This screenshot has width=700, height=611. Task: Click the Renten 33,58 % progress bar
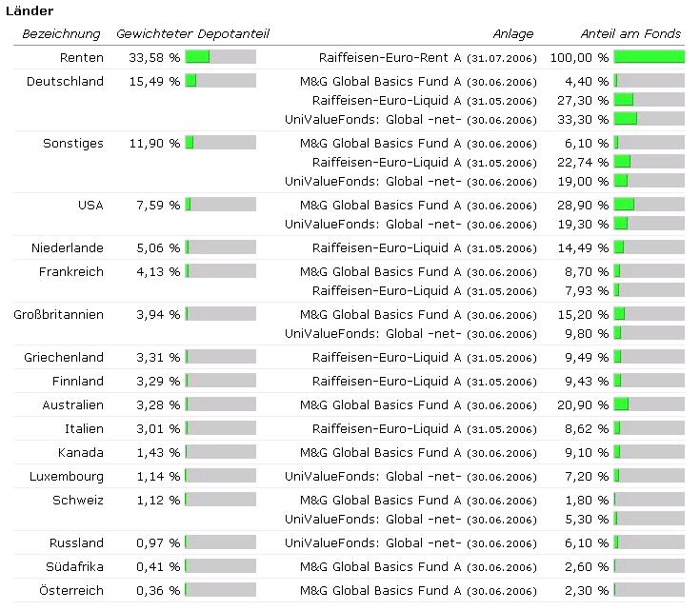220,58
